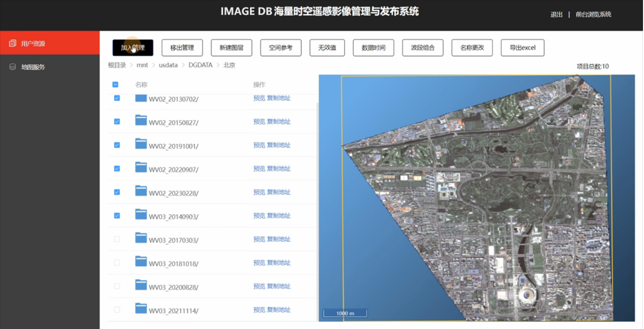Toggle the select-all checkbox in header
This screenshot has width=644, height=329.
click(x=115, y=85)
